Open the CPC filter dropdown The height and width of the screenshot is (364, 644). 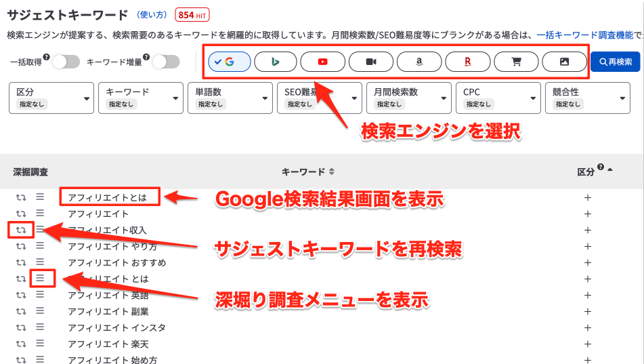click(498, 98)
